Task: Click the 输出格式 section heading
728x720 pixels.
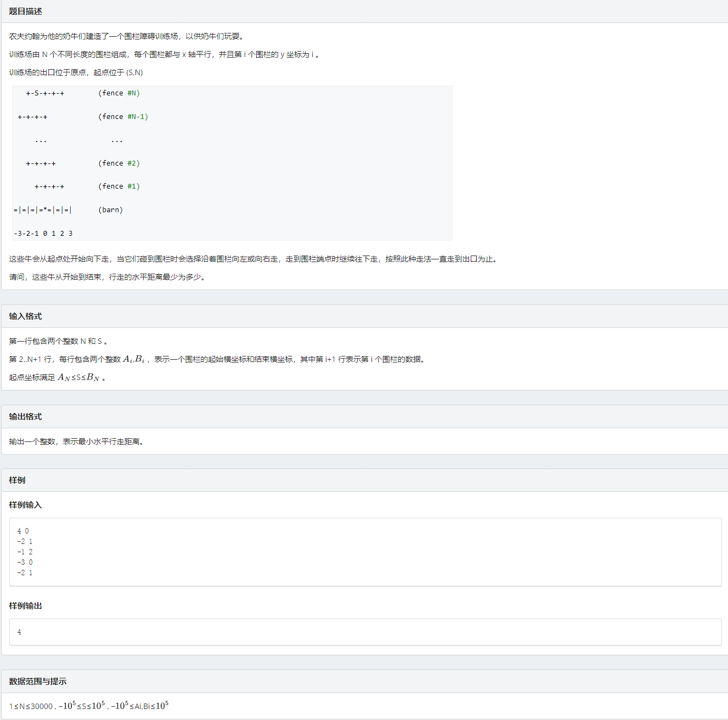Action: pos(25,417)
